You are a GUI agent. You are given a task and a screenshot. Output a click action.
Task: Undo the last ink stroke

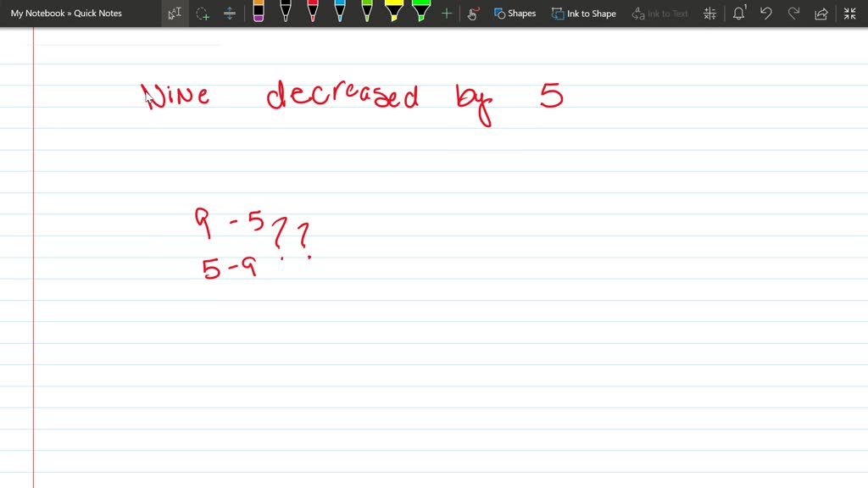[x=765, y=13]
